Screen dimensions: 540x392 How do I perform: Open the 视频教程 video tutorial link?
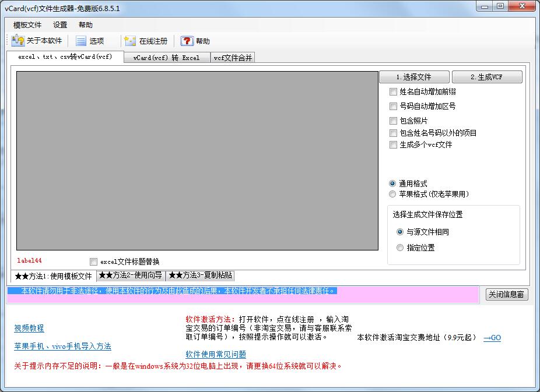coord(28,328)
